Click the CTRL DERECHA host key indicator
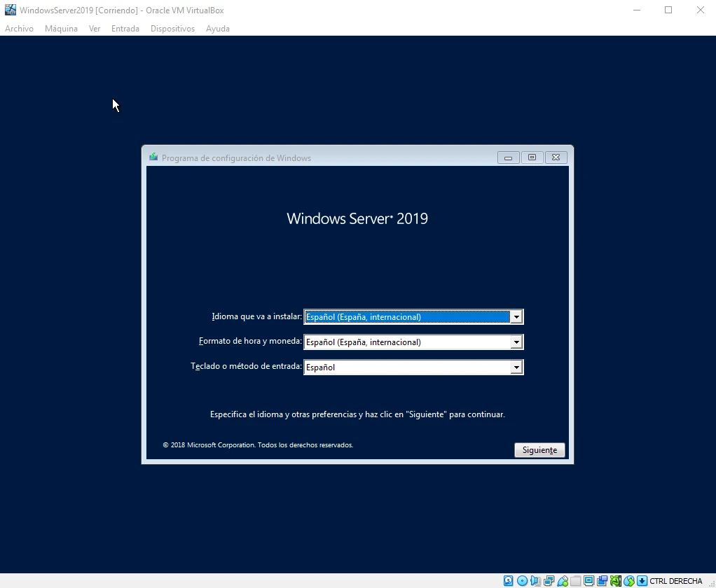Viewport: 716px width, 588px height. [676, 581]
